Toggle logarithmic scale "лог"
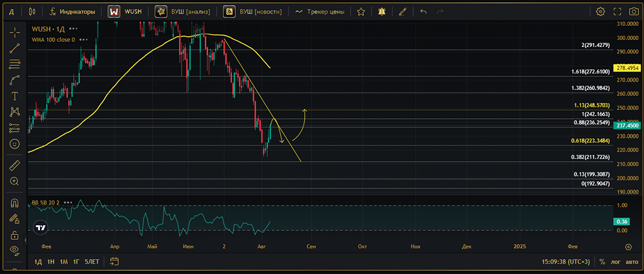 (616, 262)
